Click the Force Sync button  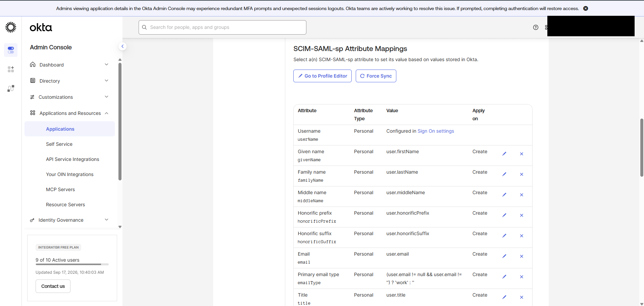coord(376,76)
